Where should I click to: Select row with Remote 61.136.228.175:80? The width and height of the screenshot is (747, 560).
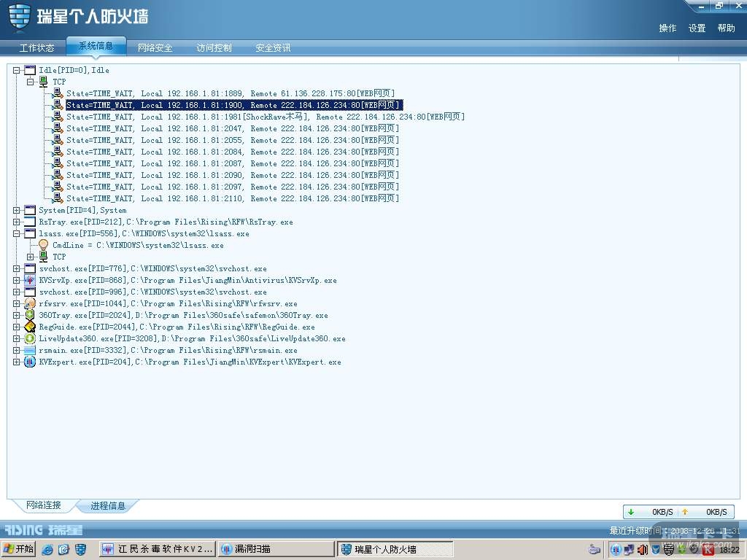(231, 93)
